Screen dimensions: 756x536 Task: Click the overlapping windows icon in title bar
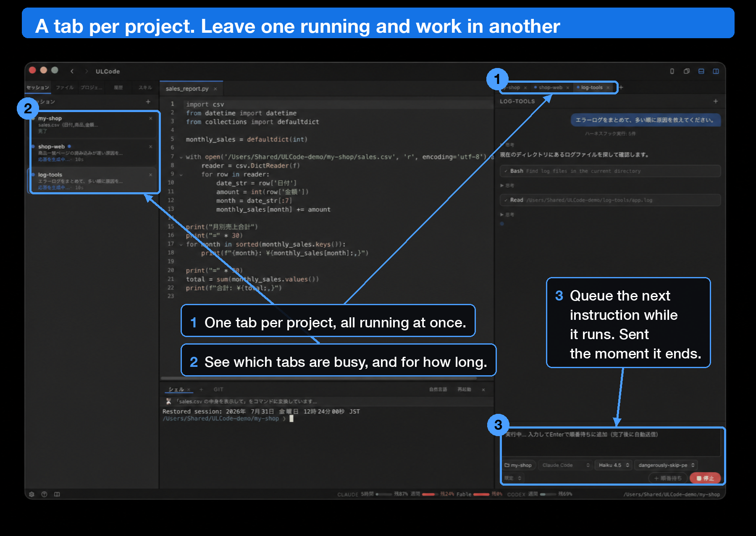point(687,71)
